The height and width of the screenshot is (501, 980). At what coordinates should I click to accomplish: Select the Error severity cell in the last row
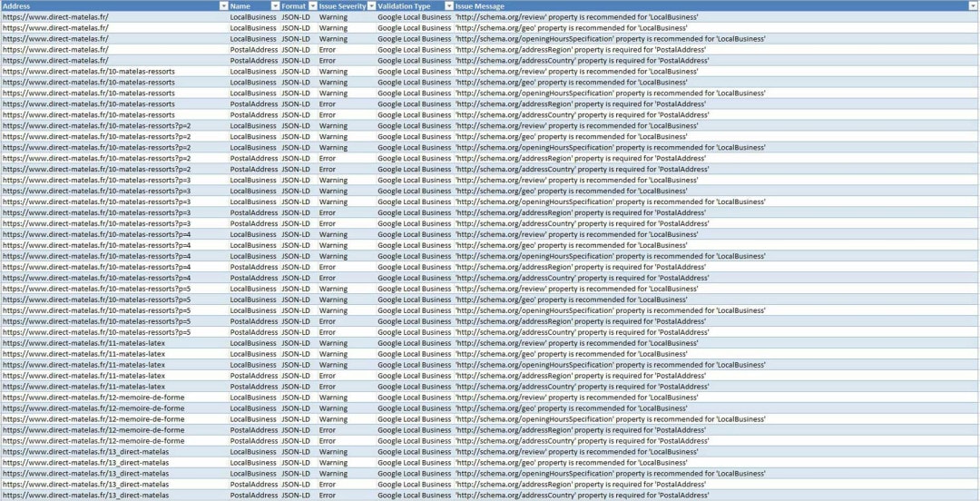[x=328, y=496]
